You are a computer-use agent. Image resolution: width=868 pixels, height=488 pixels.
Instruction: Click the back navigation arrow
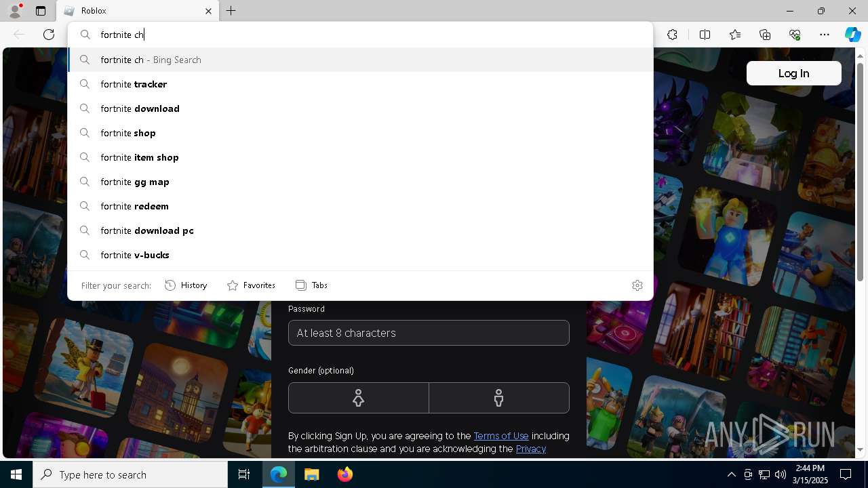pos(19,35)
